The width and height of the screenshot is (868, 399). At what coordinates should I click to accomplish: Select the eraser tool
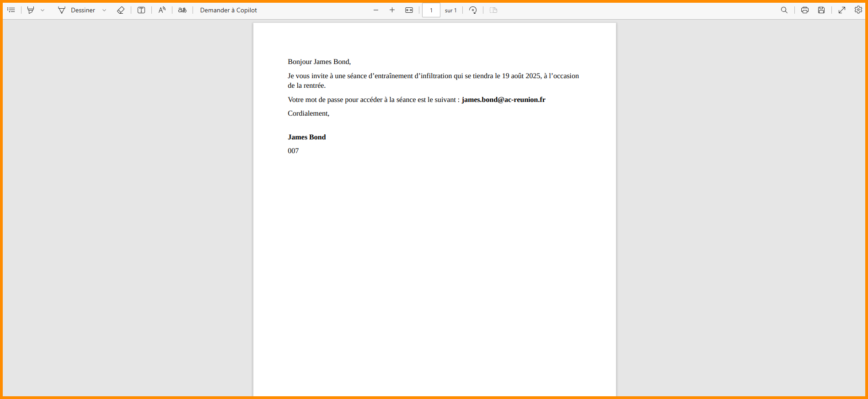coord(121,10)
